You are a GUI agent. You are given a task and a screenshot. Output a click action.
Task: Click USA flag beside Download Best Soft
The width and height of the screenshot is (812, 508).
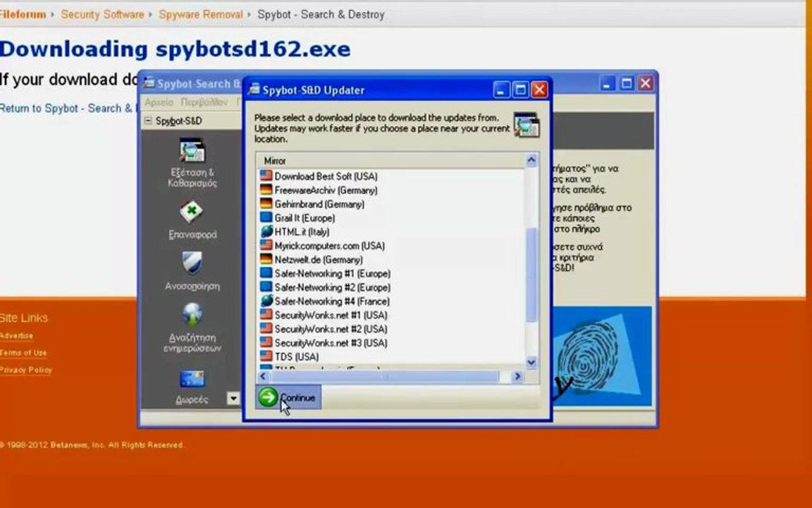[266, 176]
